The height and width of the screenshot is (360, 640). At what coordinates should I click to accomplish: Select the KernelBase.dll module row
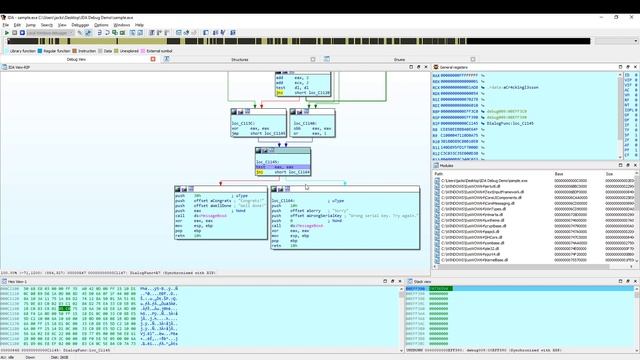click(534, 260)
